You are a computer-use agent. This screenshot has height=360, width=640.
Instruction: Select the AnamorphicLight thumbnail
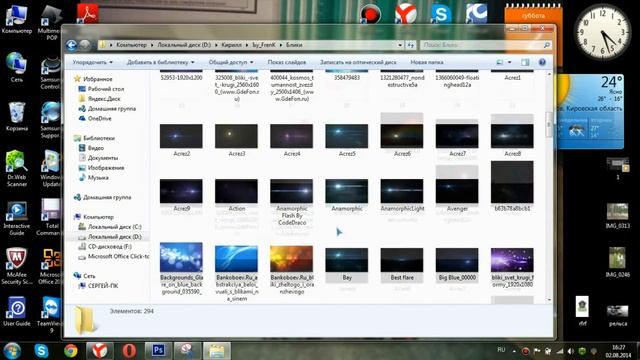[x=402, y=191]
